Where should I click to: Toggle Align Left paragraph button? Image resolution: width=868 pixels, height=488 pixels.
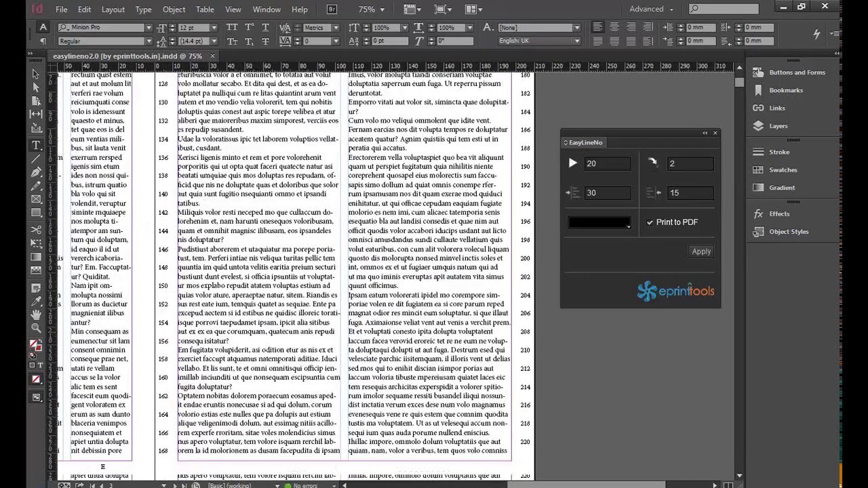pos(597,28)
